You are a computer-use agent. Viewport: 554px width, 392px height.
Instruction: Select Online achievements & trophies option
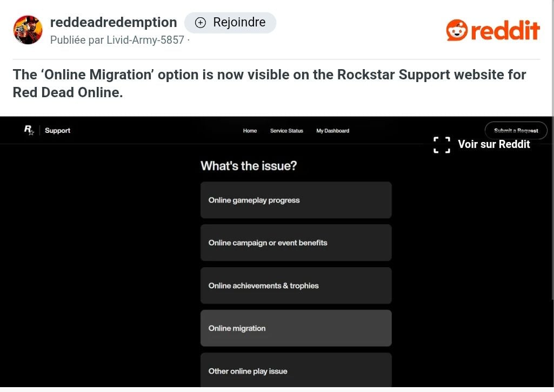[296, 286]
